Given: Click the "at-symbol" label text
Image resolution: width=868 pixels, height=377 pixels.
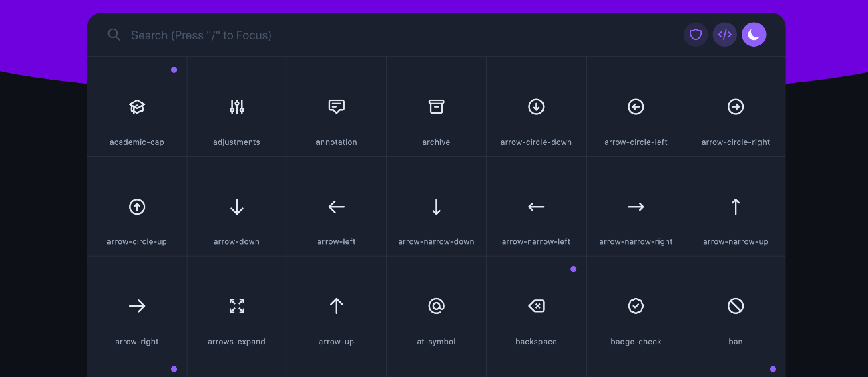Looking at the screenshot, I should 436,342.
